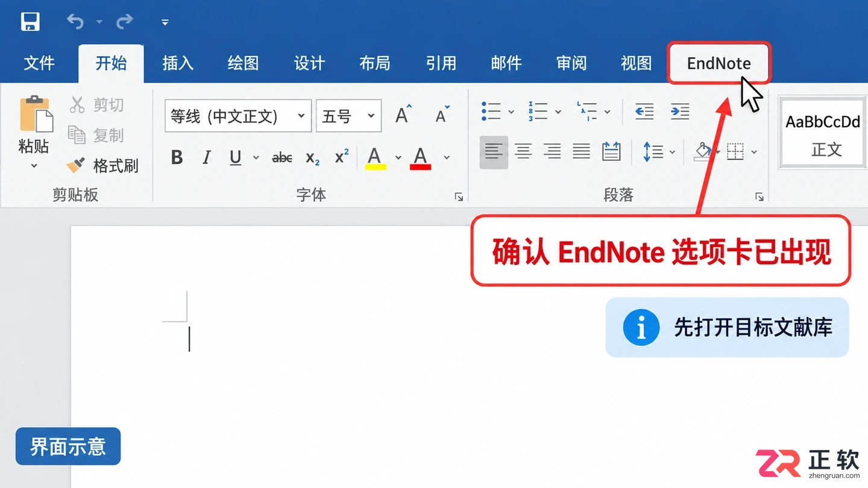Viewport: 868px width, 488px height.
Task: Apply the yellow text highlight color
Action: click(x=376, y=158)
